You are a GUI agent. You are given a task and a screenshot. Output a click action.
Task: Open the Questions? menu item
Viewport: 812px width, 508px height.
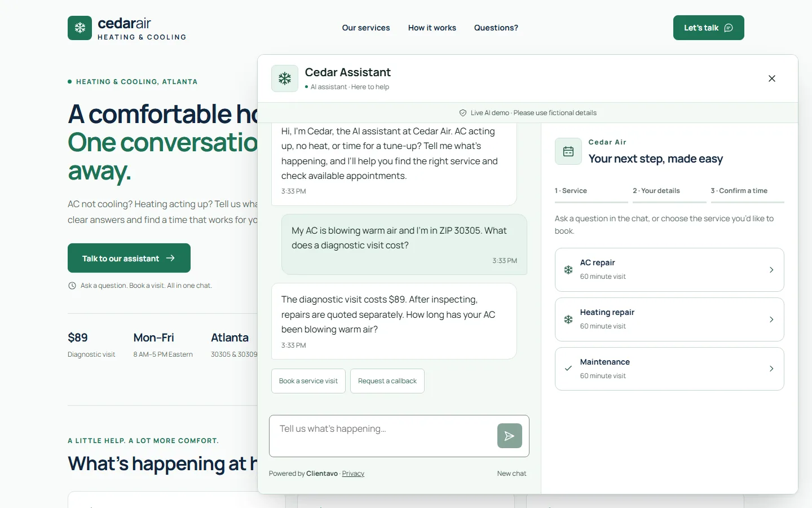(x=496, y=28)
